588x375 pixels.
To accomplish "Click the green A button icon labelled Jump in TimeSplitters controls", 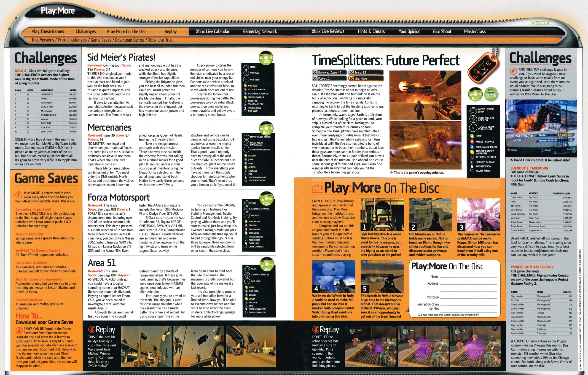I will pos(472,136).
